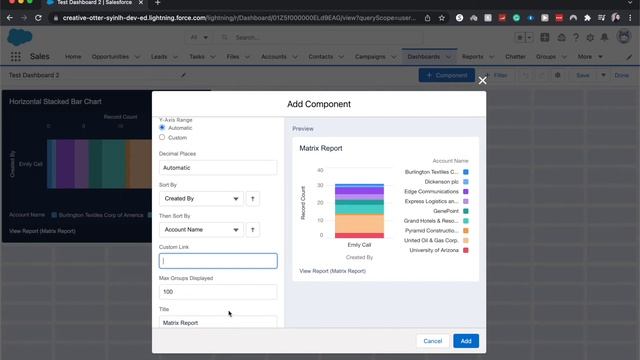Edit dashboard name pencil icon
Screen dimensions: 640x360
(183, 75)
